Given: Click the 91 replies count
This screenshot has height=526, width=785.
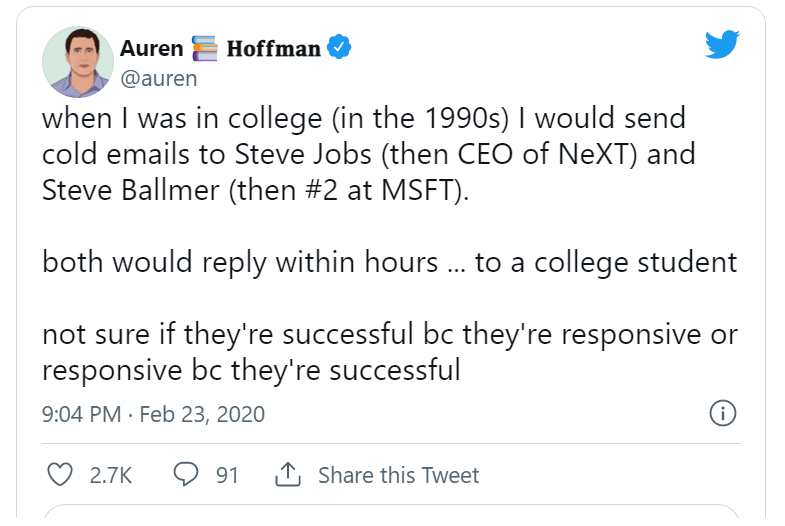Looking at the screenshot, I should (x=228, y=475).
